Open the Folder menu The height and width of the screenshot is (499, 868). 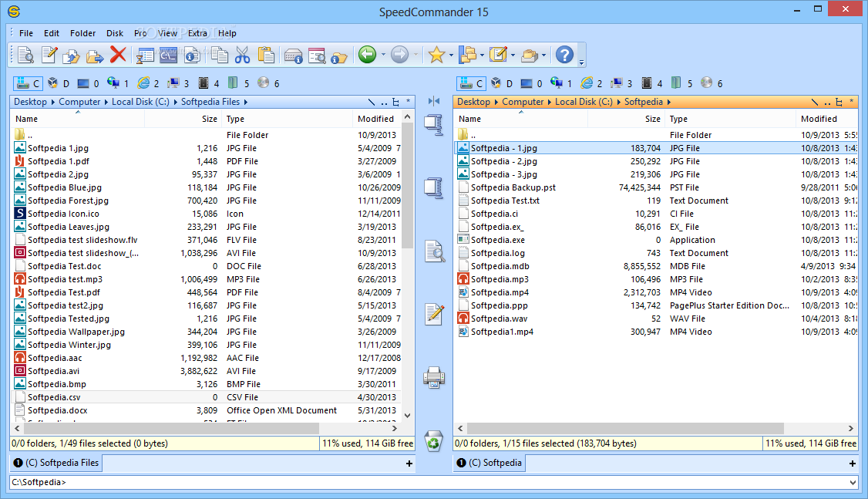pyautogui.click(x=82, y=33)
